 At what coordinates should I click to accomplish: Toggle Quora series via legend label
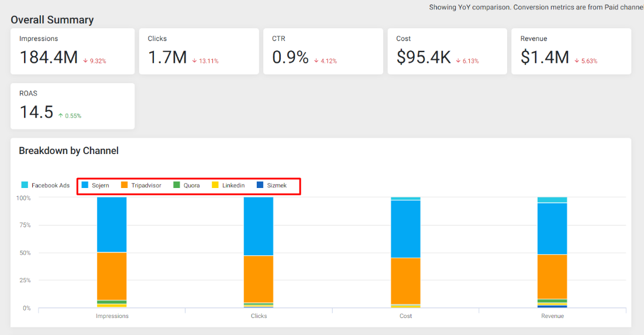pyautogui.click(x=191, y=186)
